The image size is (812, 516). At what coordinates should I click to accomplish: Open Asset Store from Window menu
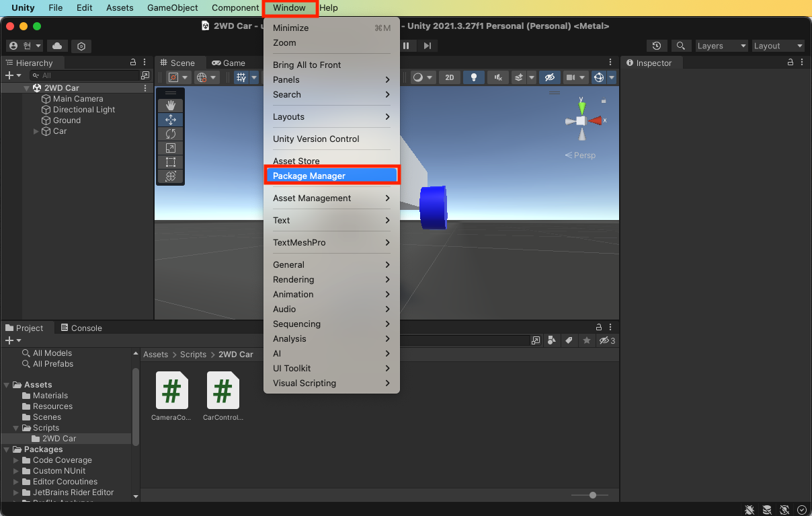point(332,161)
